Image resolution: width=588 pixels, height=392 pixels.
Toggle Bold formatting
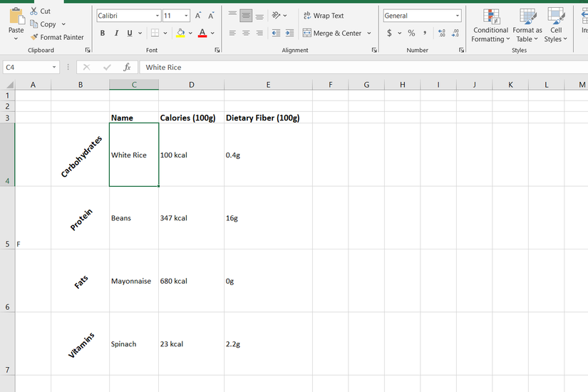point(103,33)
